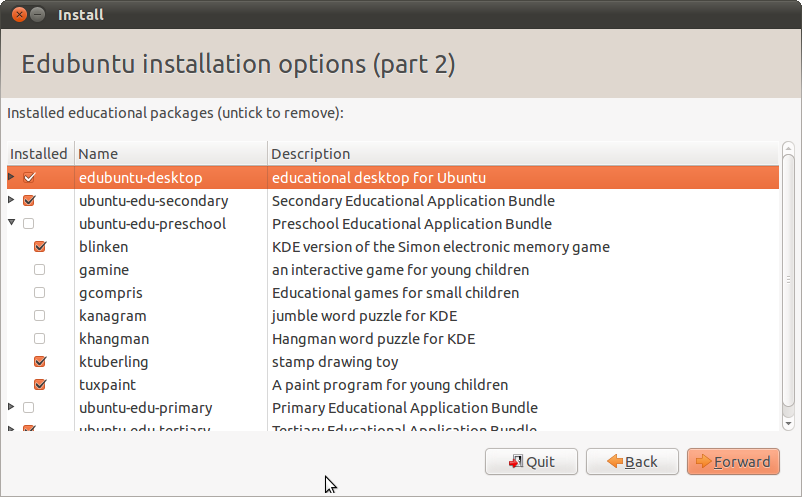Tick the gcompris checkbox
Image resolution: width=802 pixels, height=497 pixels.
click(x=39, y=292)
